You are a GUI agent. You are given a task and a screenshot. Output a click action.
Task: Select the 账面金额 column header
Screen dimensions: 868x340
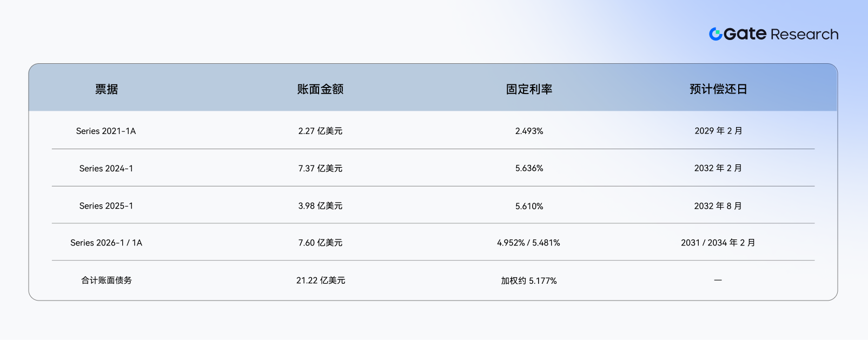point(320,89)
